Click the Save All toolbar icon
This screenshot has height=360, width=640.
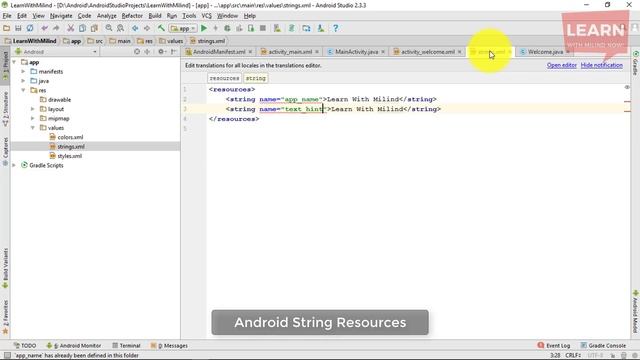(x=18, y=28)
